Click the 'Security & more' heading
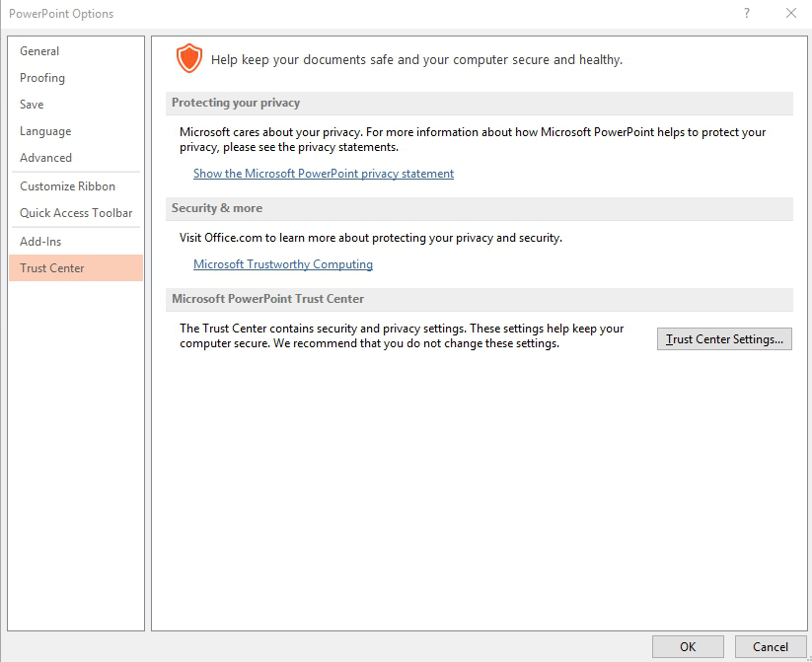Image resolution: width=812 pixels, height=662 pixels. point(217,208)
